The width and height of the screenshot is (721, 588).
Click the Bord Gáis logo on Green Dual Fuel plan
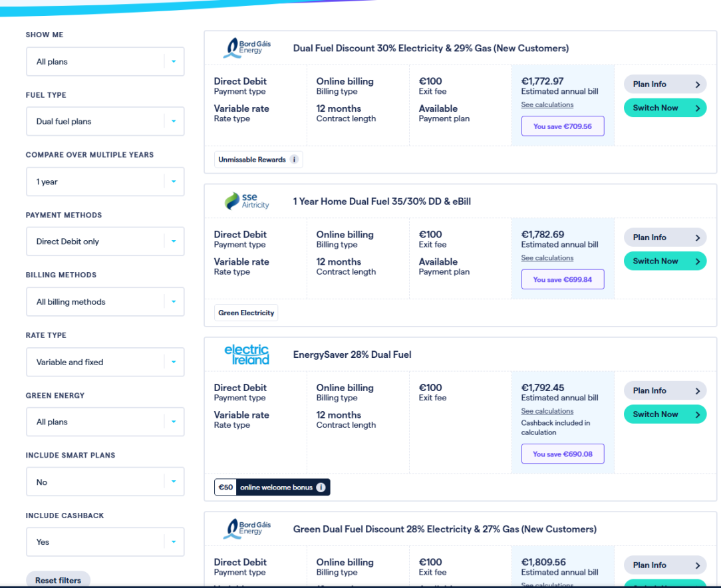tap(247, 529)
